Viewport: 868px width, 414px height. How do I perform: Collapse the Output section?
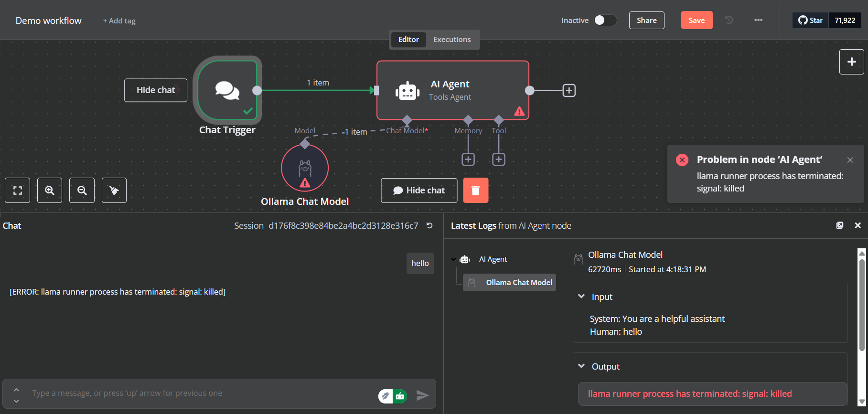(x=581, y=366)
